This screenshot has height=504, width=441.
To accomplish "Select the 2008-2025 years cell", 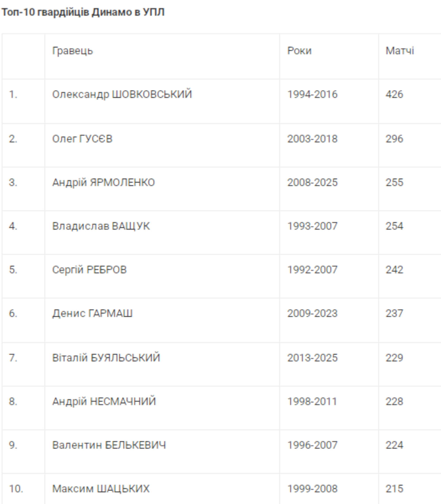I will pyautogui.click(x=312, y=182).
